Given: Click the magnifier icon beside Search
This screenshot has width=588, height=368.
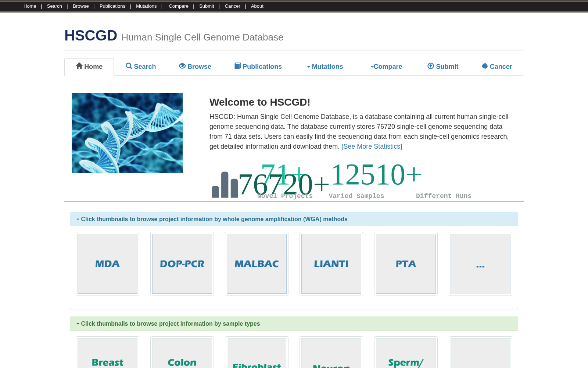Looking at the screenshot, I should (129, 66).
